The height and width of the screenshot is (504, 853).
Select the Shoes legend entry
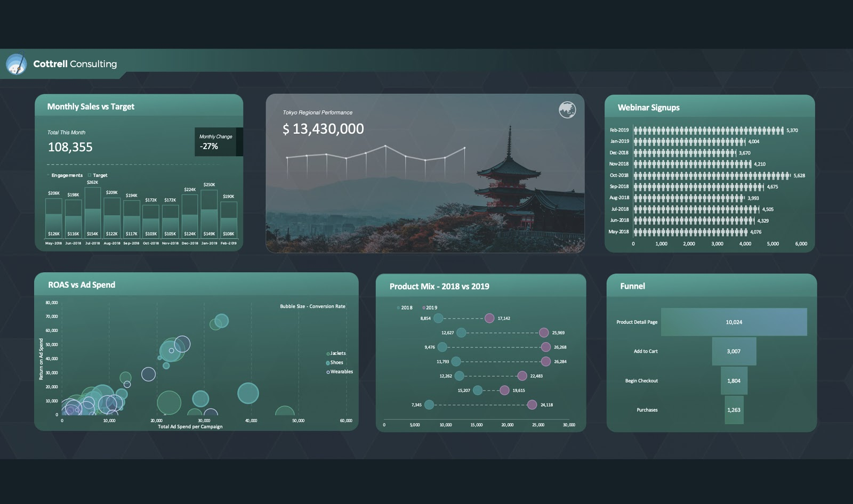tap(328, 363)
